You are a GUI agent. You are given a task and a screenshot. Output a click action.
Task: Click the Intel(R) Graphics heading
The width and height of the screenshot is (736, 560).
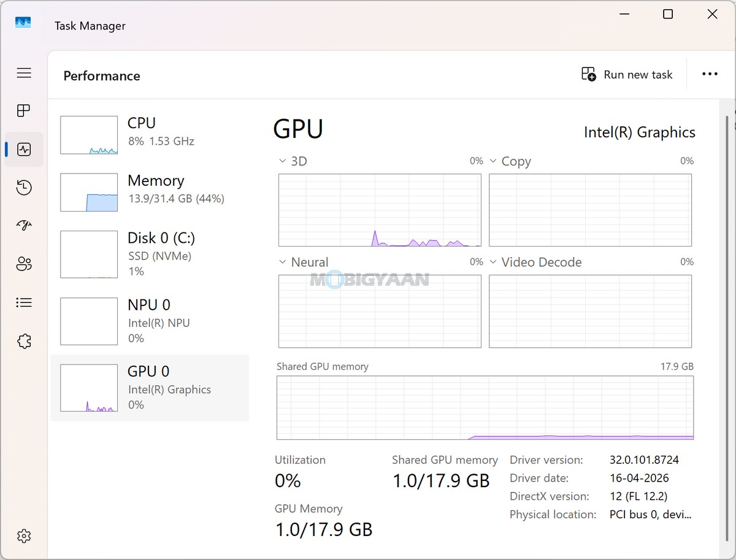pos(640,132)
